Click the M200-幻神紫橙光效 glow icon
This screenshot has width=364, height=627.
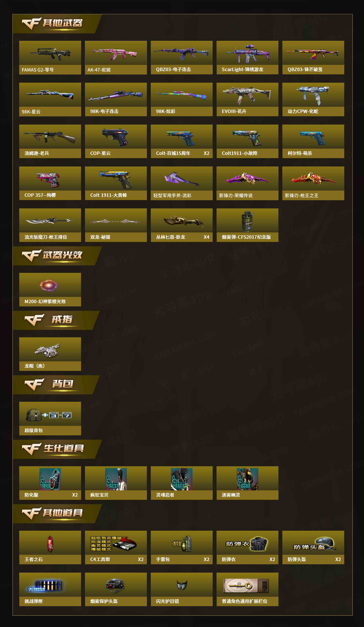(x=49, y=285)
